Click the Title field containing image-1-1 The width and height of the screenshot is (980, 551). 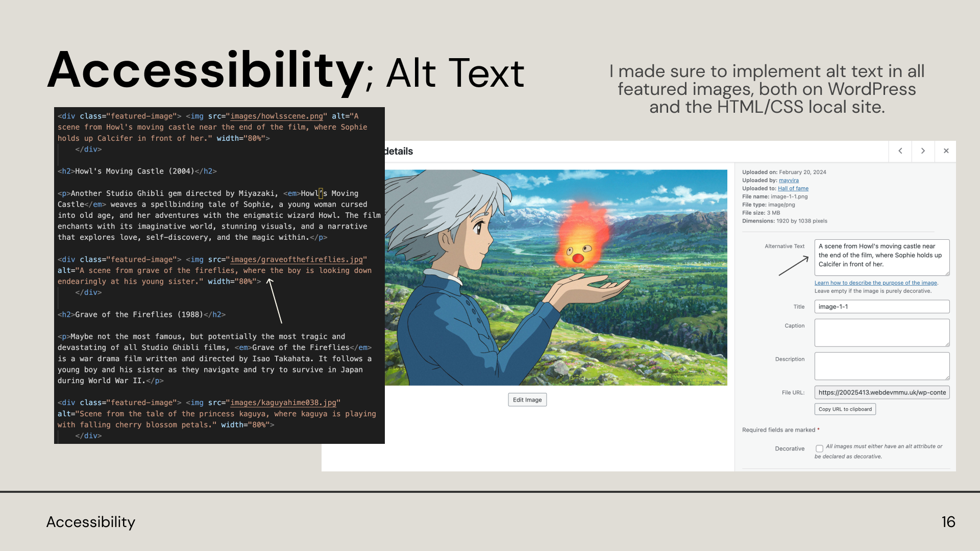coord(881,307)
